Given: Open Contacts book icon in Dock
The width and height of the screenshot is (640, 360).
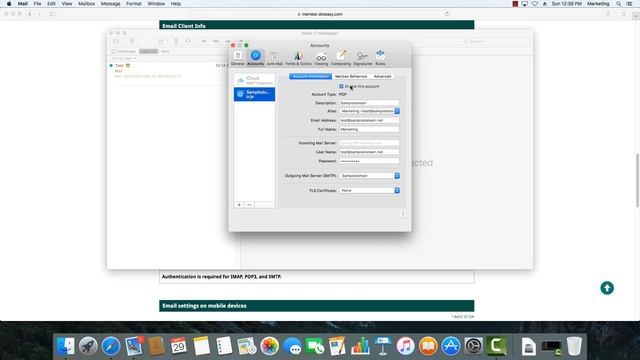Looking at the screenshot, I should tap(156, 346).
